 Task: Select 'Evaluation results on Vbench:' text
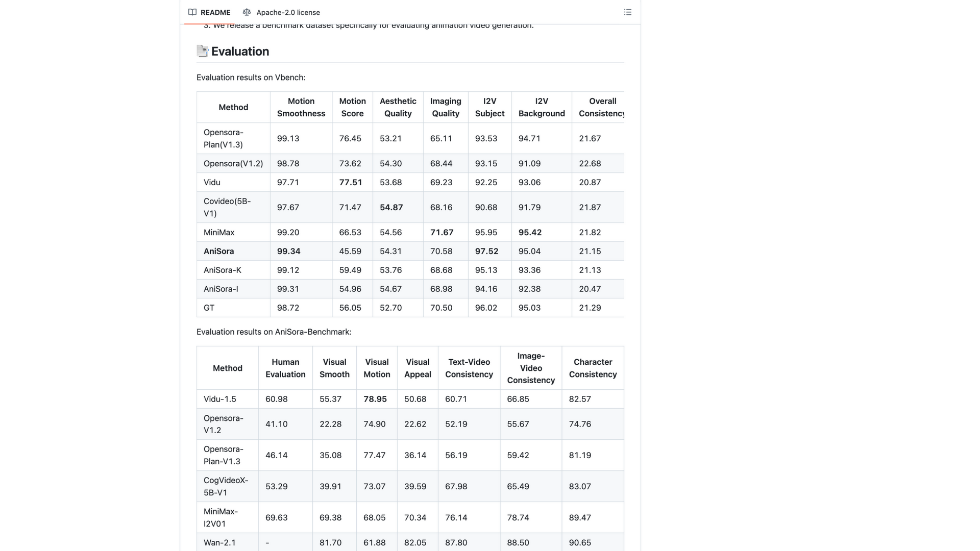[251, 78]
